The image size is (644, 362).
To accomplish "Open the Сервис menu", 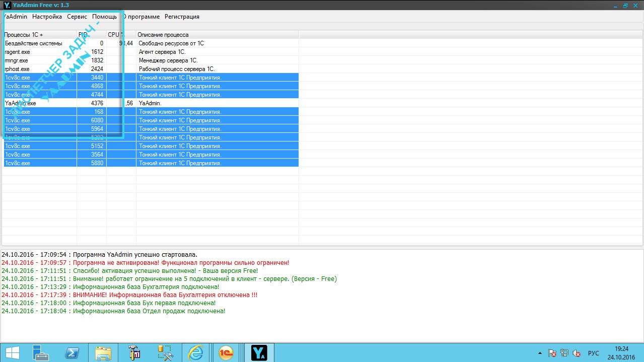I will (77, 17).
